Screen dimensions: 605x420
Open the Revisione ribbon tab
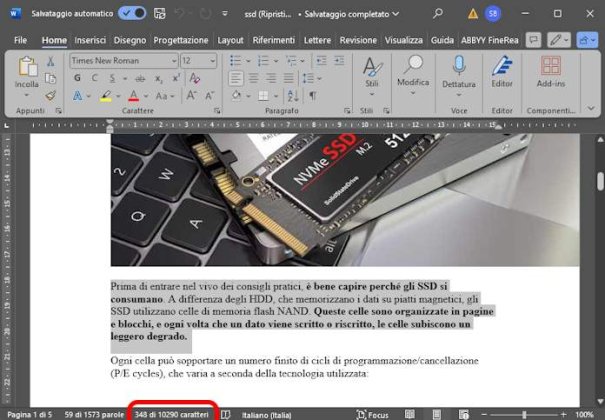[358, 40]
